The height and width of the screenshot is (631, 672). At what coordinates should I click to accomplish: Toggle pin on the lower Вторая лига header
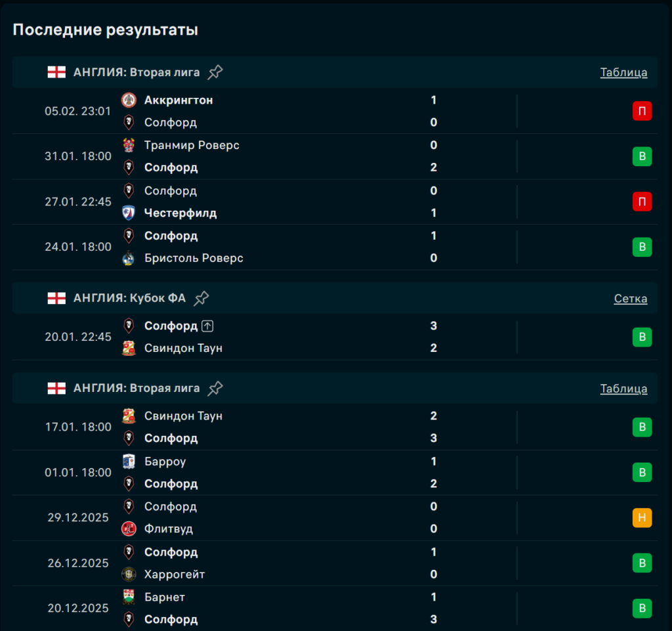215,389
